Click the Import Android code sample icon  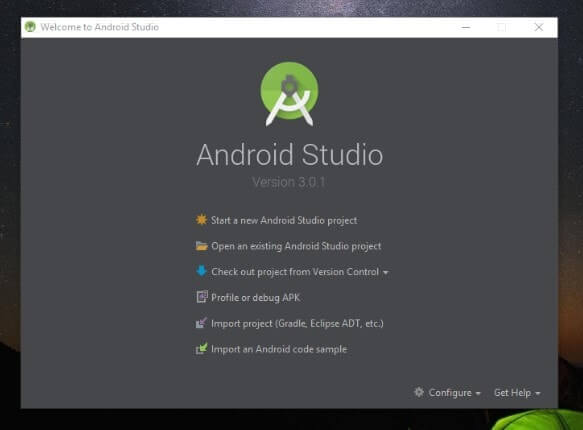point(201,349)
